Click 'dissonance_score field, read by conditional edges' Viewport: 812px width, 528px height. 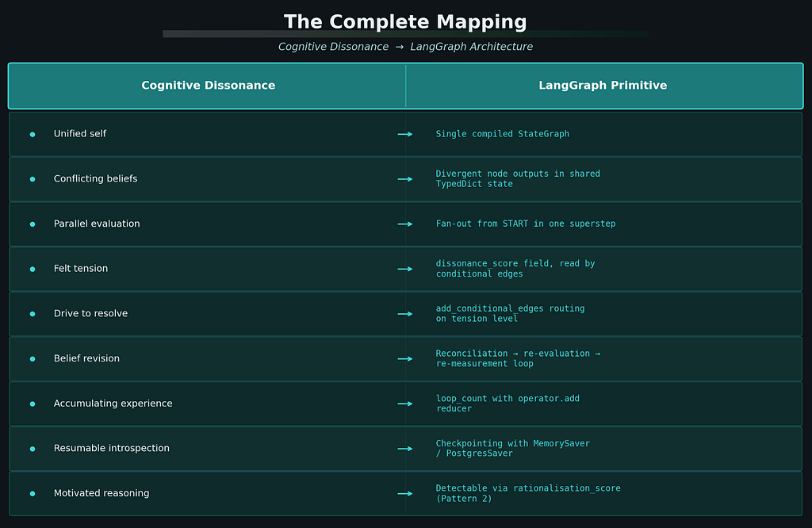pos(515,269)
